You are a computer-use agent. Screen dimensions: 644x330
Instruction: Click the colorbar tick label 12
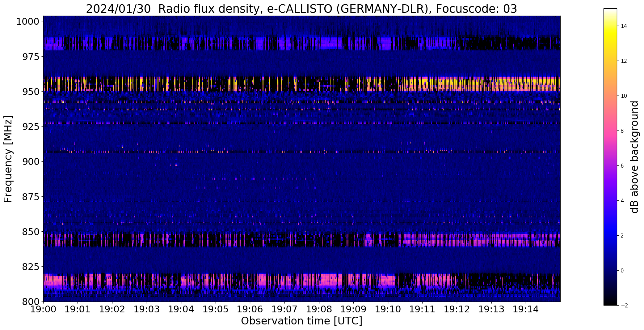point(624,61)
